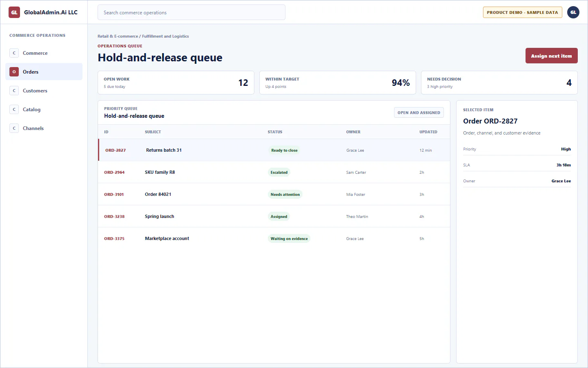Open order link ORD-3375
This screenshot has height=368, width=588.
click(x=114, y=239)
